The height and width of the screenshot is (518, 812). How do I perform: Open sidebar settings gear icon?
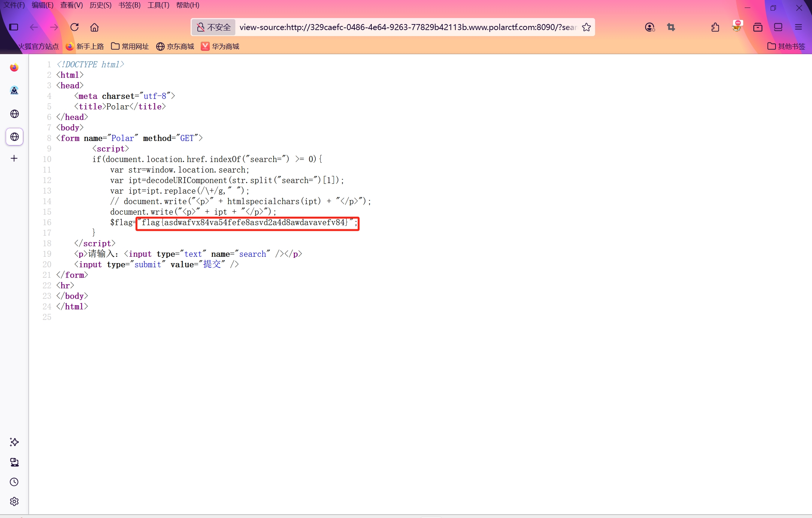14,501
